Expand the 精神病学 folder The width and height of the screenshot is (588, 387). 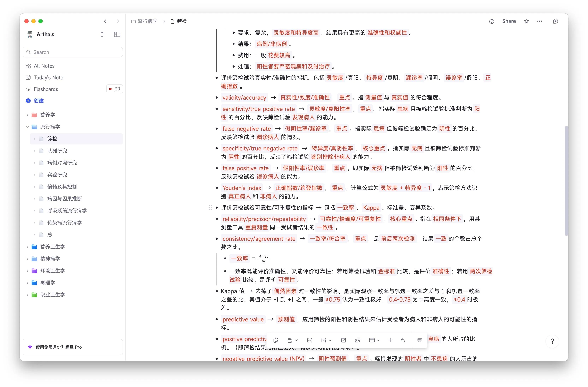click(27, 259)
